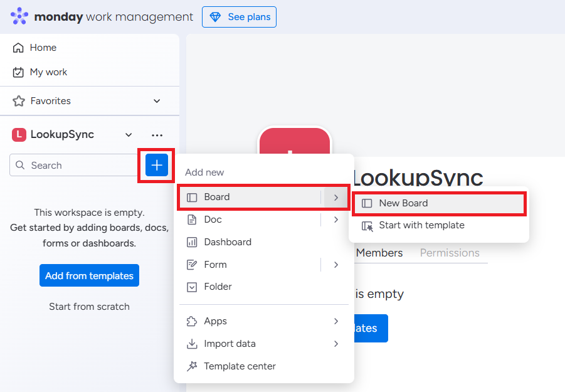Click the Template center wand icon
Viewport: 565px width, 392px height.
(192, 366)
